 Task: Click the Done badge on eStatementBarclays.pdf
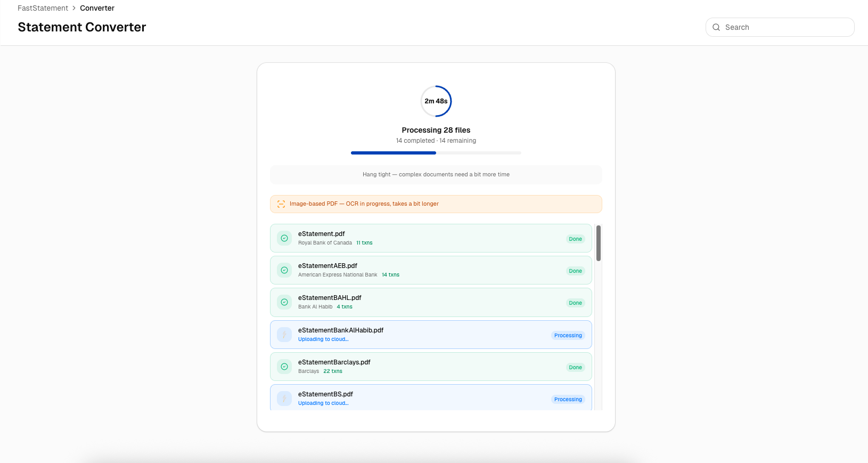[575, 368]
